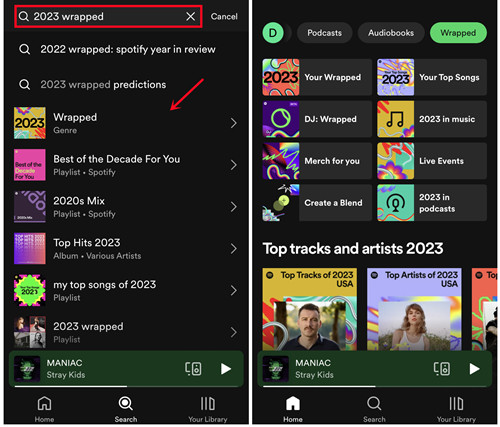Select suggestion '2023 wrapped predictions'

(x=126, y=84)
